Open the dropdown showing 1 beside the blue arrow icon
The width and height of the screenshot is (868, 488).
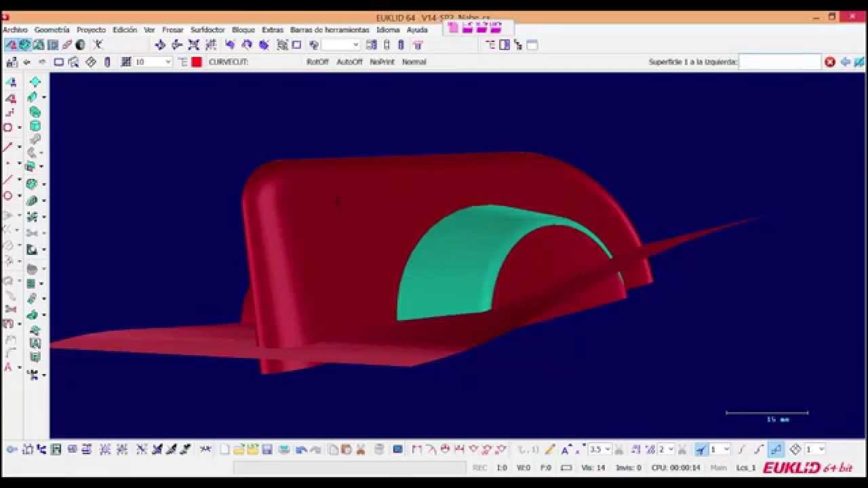coord(726,449)
